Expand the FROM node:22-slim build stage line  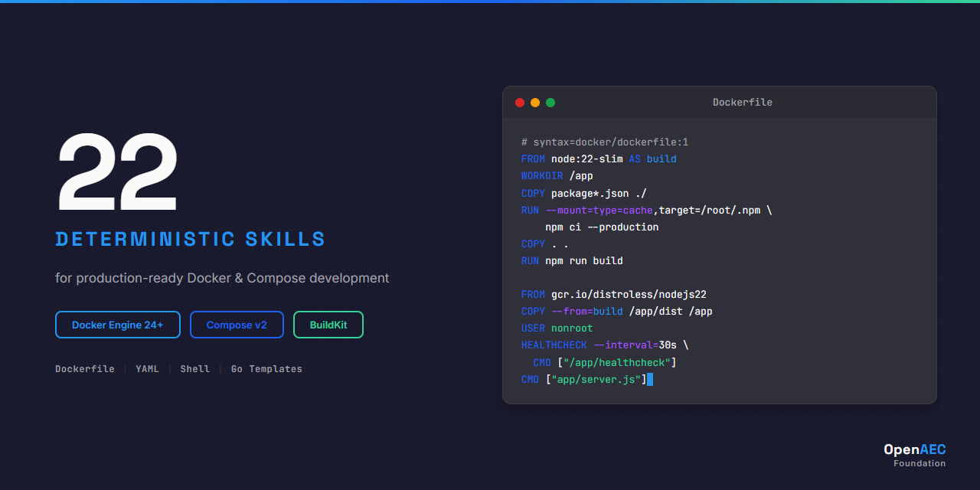599,158
